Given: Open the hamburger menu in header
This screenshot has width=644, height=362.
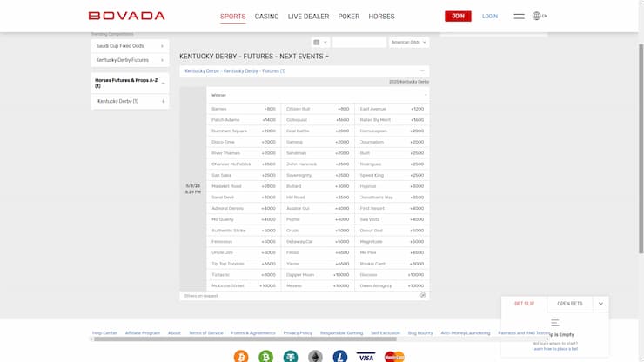Looking at the screenshot, I should pos(519,16).
